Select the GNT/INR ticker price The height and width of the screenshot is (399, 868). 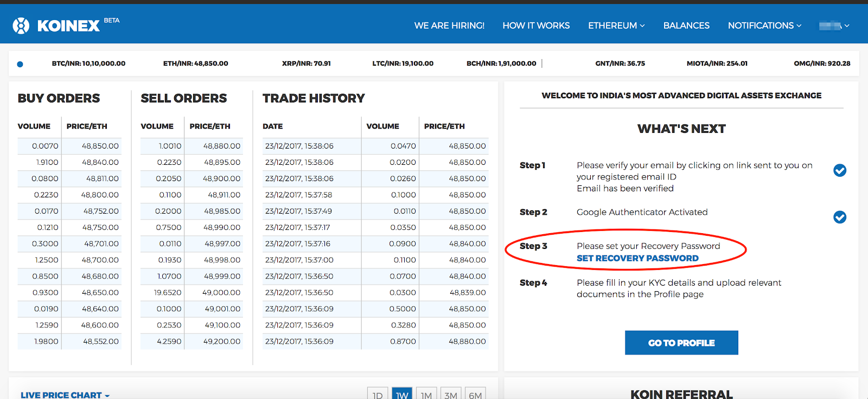[x=620, y=63]
